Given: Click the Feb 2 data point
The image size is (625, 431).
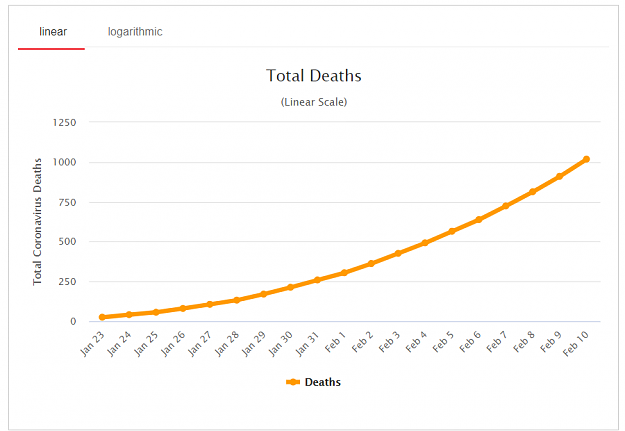Looking at the screenshot, I should pos(371,264).
